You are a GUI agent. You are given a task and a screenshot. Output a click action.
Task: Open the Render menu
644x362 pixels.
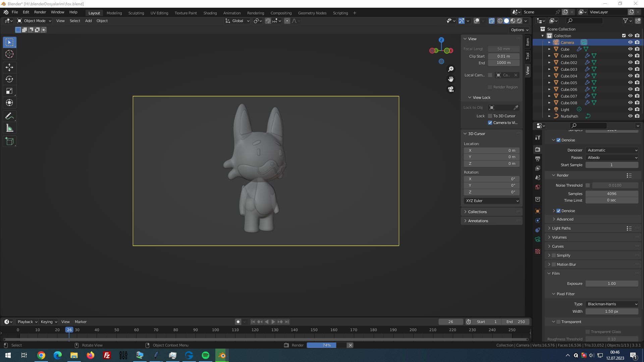tap(40, 12)
